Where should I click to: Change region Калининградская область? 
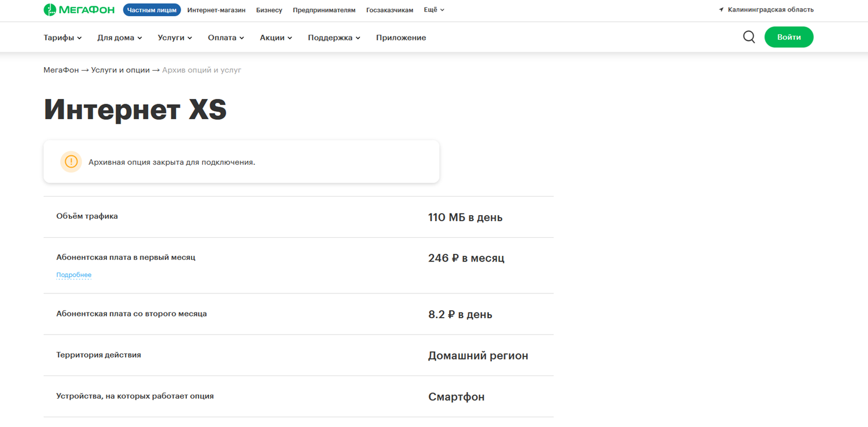(770, 10)
